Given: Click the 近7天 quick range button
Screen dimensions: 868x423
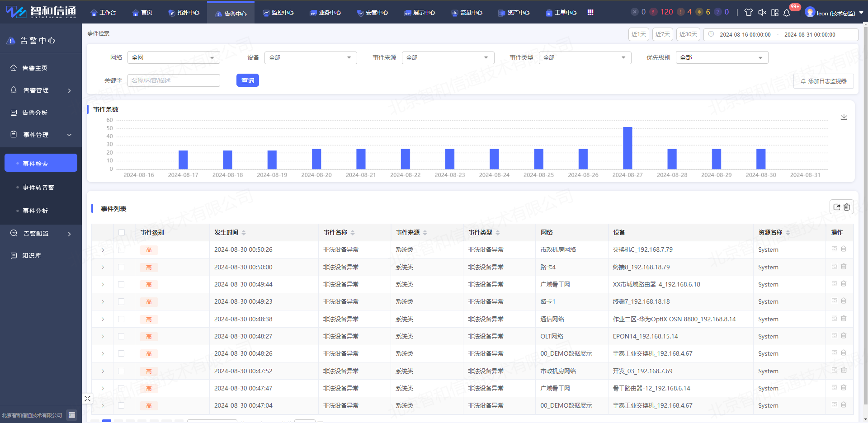Looking at the screenshot, I should point(662,34).
